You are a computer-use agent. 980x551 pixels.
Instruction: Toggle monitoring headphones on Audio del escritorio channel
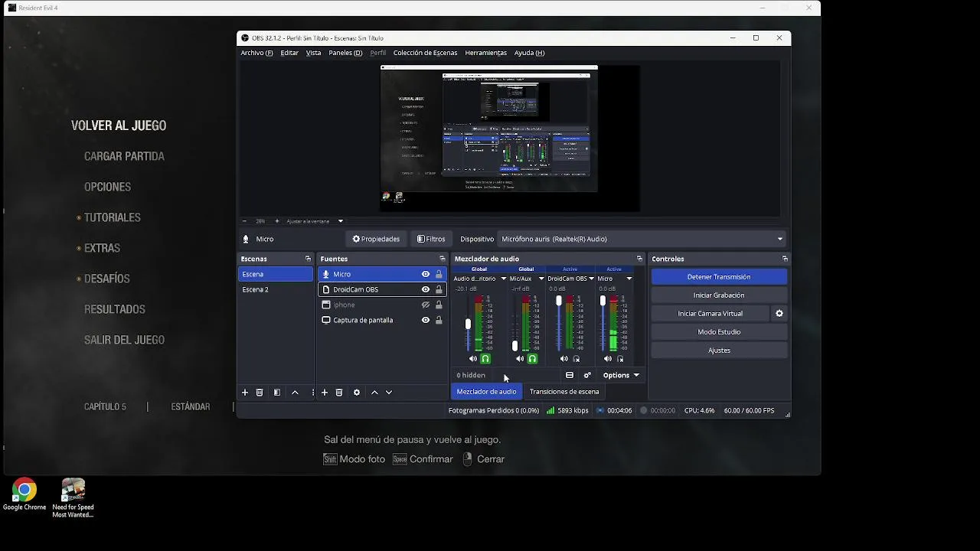(x=485, y=359)
